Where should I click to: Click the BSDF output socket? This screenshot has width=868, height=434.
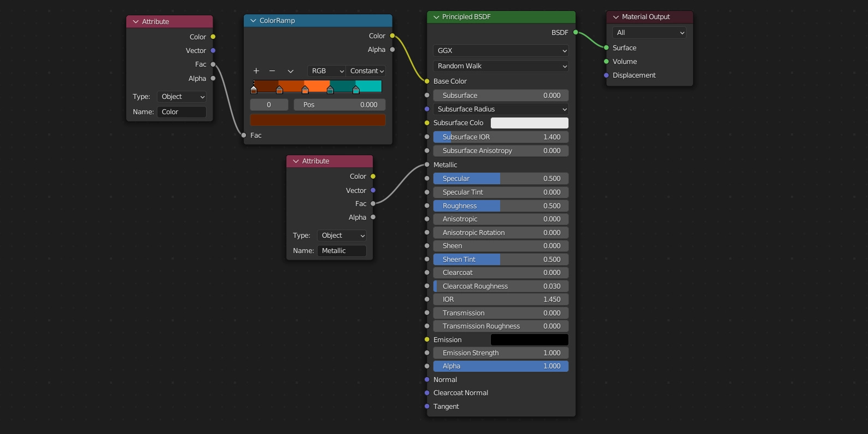576,32
